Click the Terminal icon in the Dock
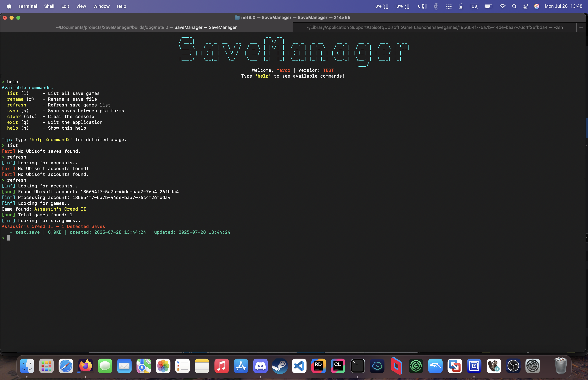 (x=358, y=366)
